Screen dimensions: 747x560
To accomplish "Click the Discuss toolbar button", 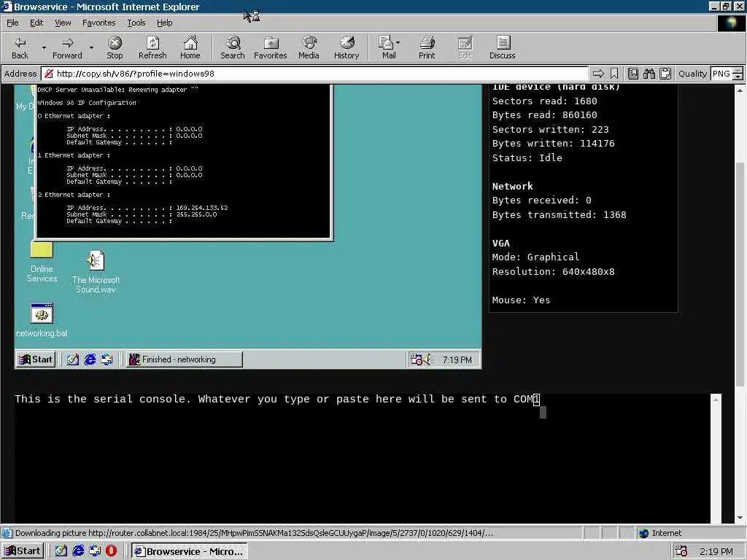I will pos(502,47).
